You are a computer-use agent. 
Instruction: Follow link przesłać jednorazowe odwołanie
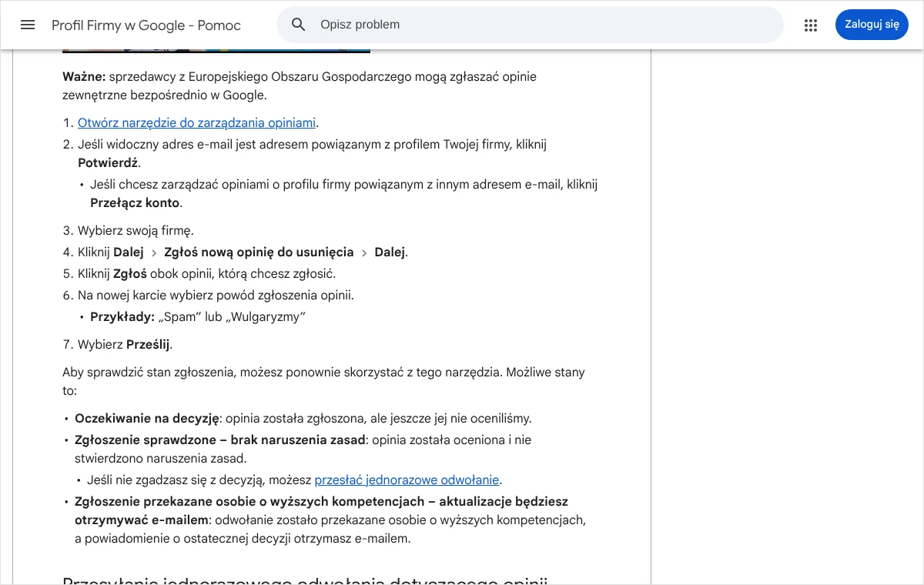[407, 480]
